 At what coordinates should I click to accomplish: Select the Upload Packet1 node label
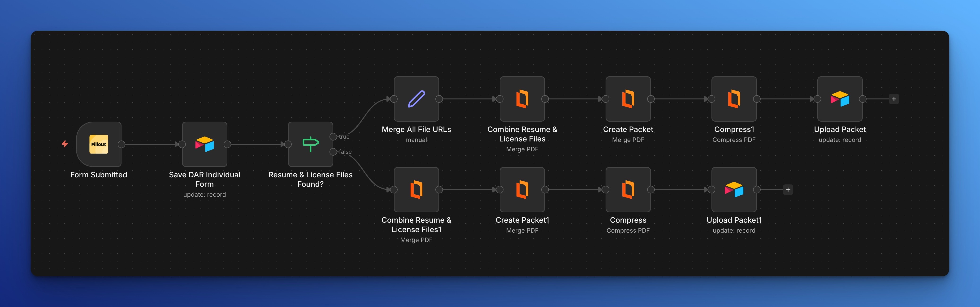point(734,220)
